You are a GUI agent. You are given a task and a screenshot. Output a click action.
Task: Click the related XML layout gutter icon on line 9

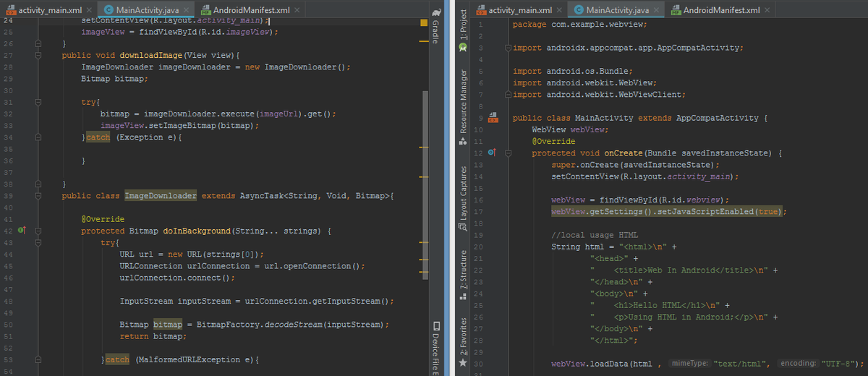(493, 117)
